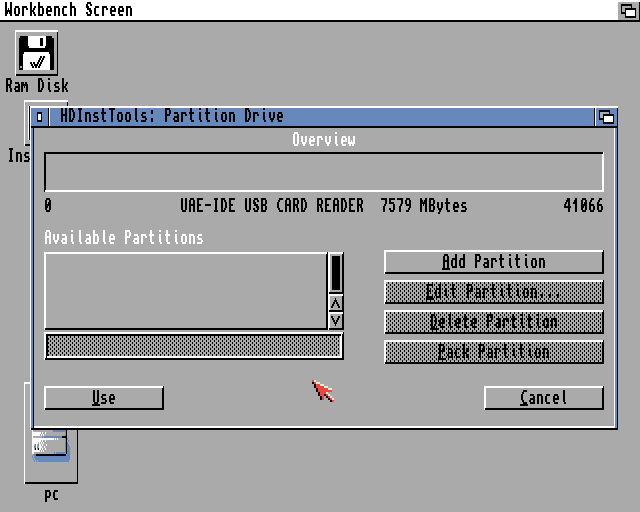Click the HDInstTools: Partition Drive title bar

point(400,116)
